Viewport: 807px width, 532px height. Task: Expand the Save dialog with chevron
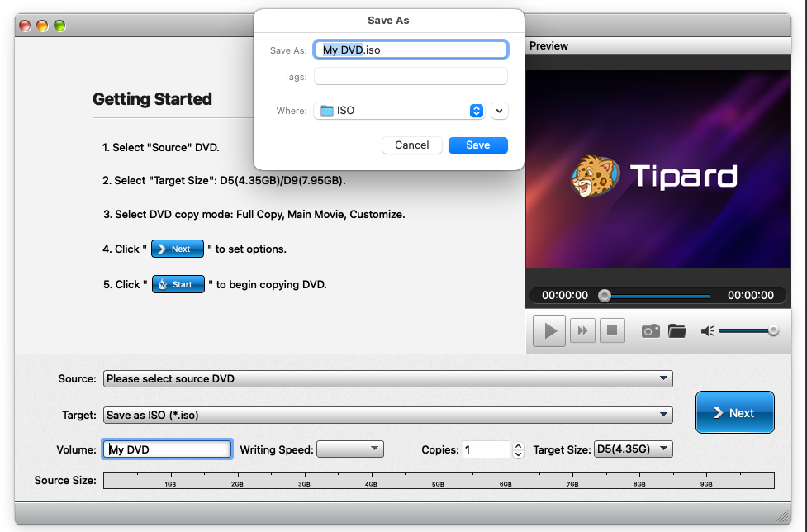pos(499,111)
